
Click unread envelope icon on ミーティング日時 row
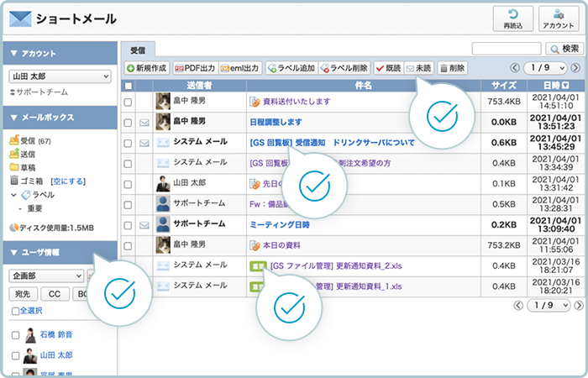[144, 225]
